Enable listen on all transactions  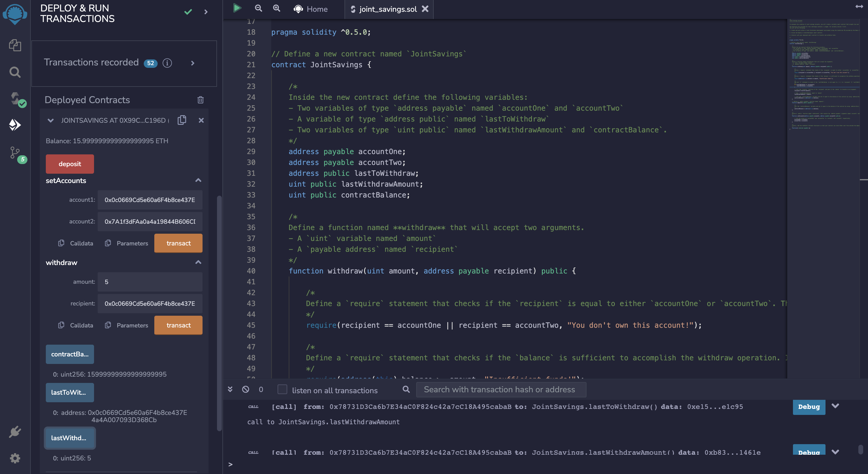pyautogui.click(x=282, y=390)
